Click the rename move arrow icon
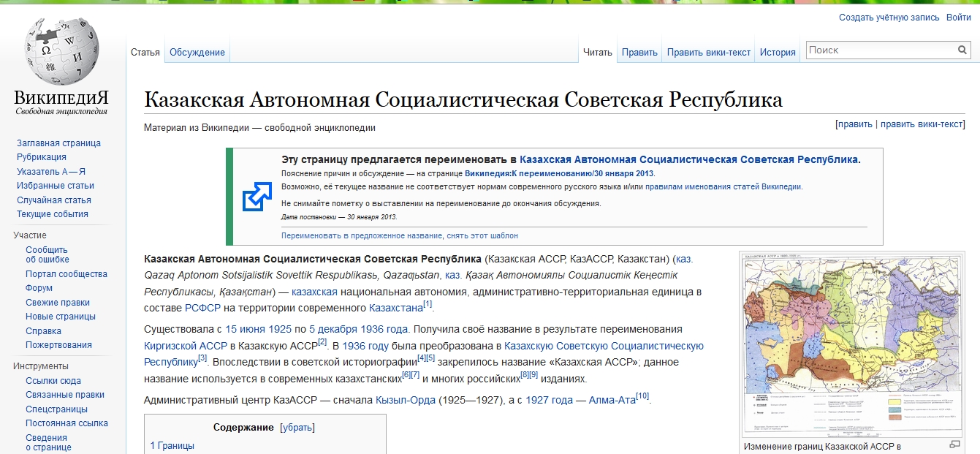Image resolution: width=980 pixels, height=454 pixels. tap(257, 197)
